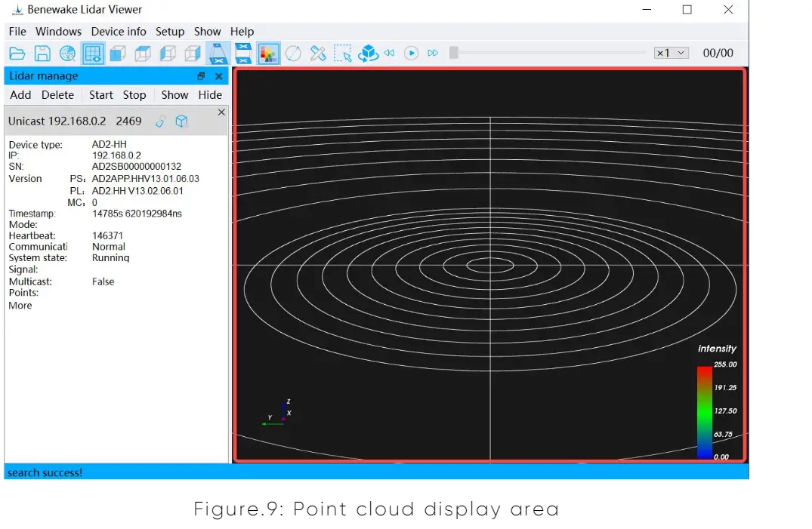Select the solid blue cube view icon

[118, 54]
